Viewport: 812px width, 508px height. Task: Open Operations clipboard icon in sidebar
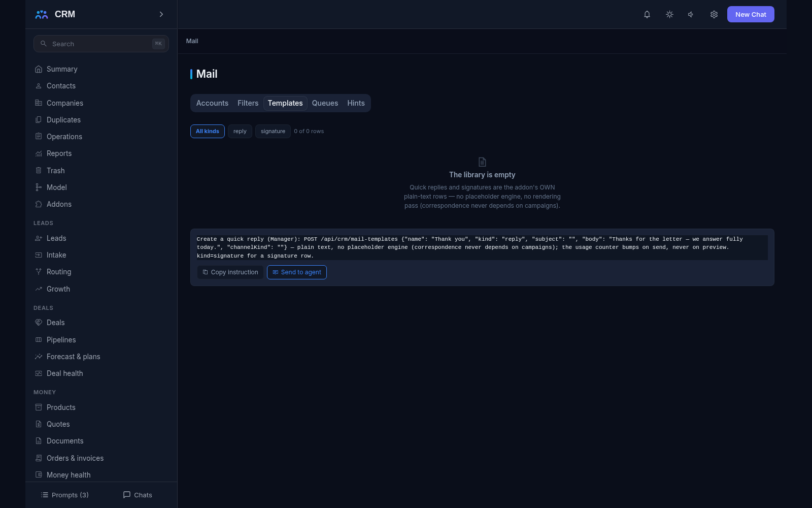39,137
